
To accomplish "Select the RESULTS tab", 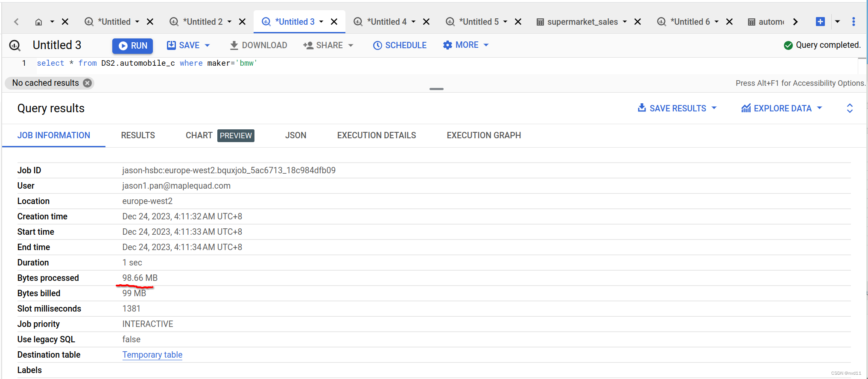I will pos(138,135).
